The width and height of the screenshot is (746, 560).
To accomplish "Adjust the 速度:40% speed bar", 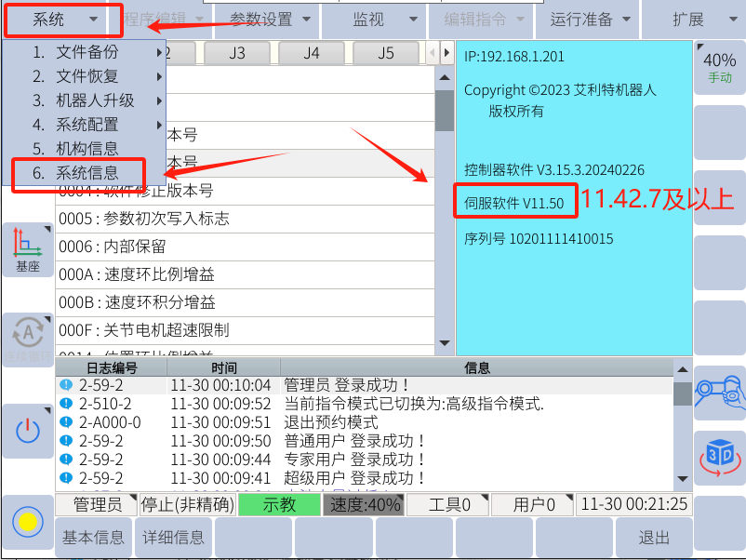I will tap(363, 504).
